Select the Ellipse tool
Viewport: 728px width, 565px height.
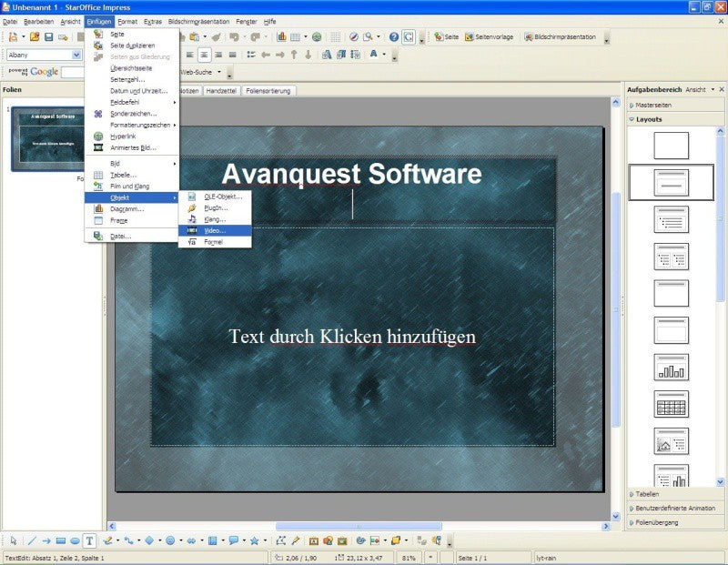[x=75, y=540]
